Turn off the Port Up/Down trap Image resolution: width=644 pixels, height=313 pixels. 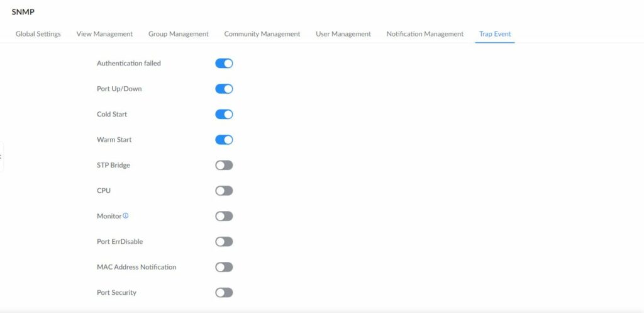(x=224, y=89)
